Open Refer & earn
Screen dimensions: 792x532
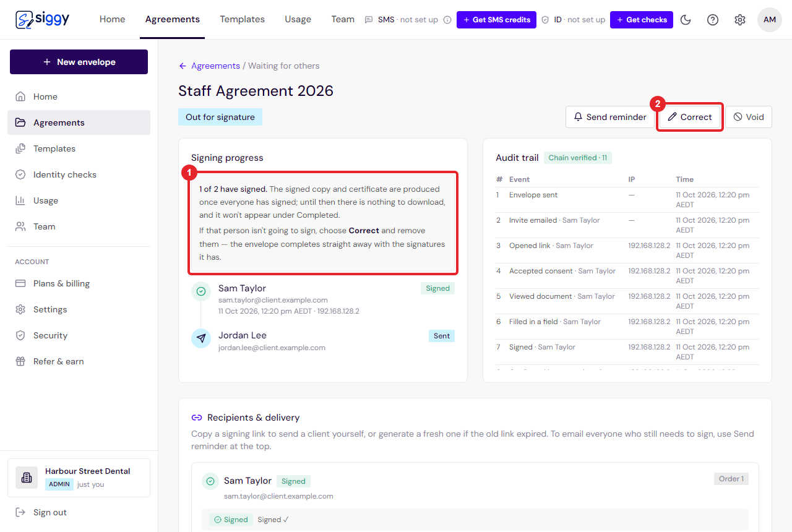79,361
